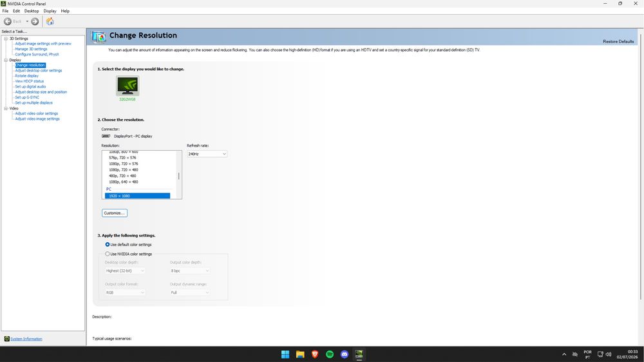The width and height of the screenshot is (644, 362).
Task: Open Manage 3D settings
Action: [x=31, y=49]
